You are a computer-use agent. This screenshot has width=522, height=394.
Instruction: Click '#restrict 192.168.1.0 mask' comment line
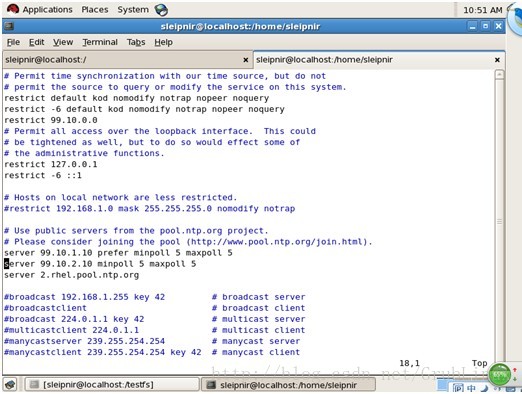150,209
